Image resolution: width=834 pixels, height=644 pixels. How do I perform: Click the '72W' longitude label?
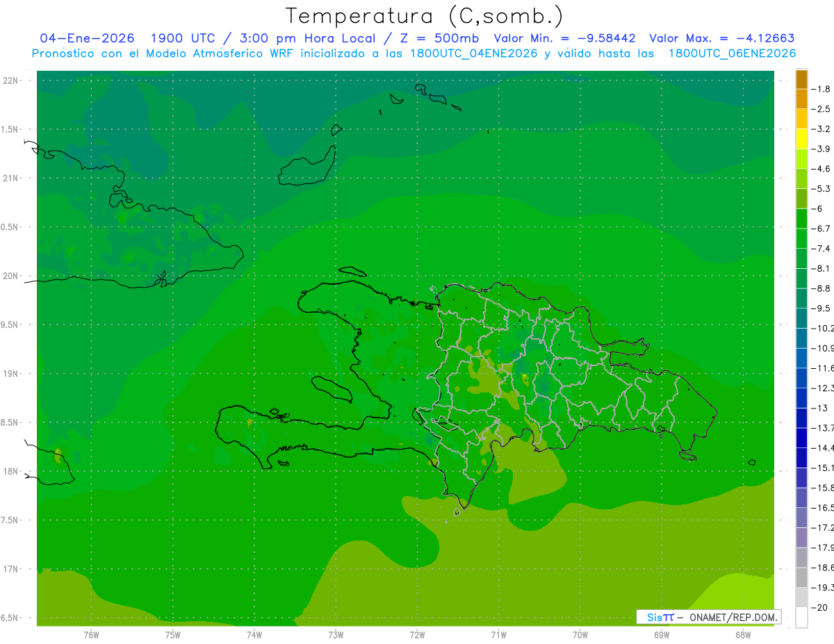(418, 635)
